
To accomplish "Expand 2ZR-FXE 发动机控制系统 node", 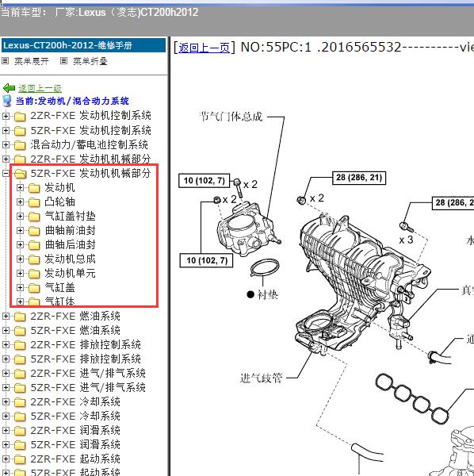I will tap(6, 116).
